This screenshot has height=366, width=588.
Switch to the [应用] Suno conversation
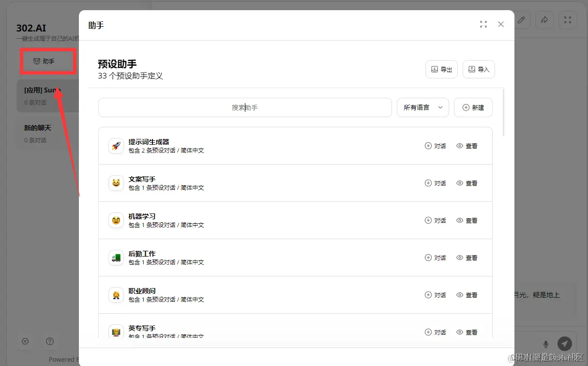[x=46, y=95]
